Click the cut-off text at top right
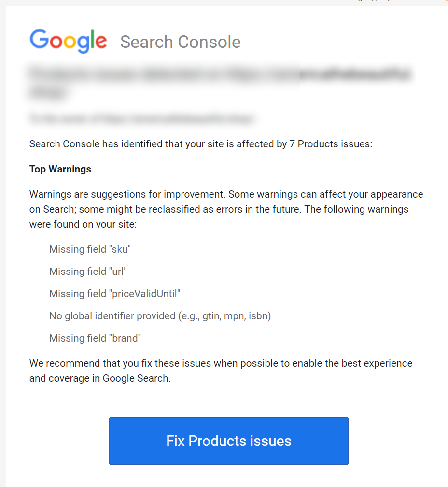The image size is (448, 487). pos(401,1)
